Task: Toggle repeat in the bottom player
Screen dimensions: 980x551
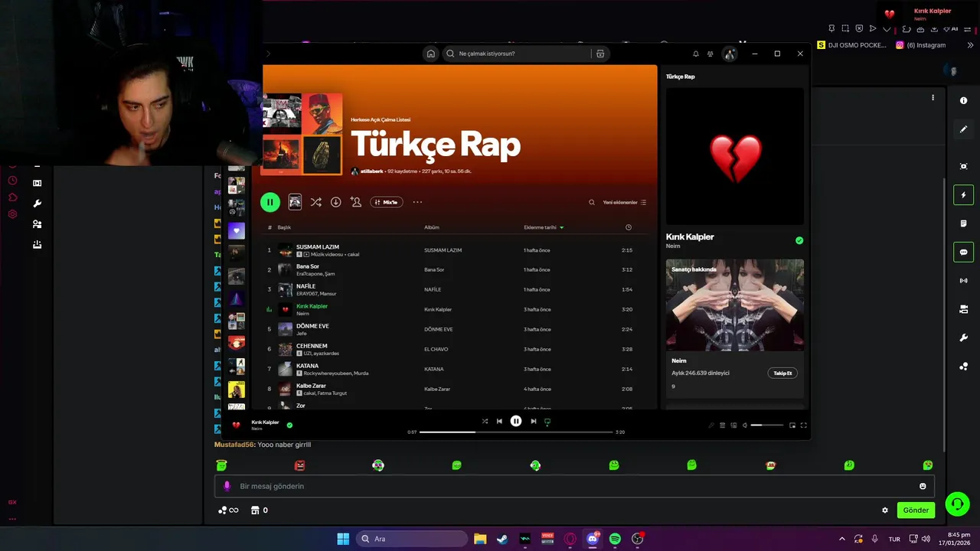Action: pyautogui.click(x=547, y=421)
